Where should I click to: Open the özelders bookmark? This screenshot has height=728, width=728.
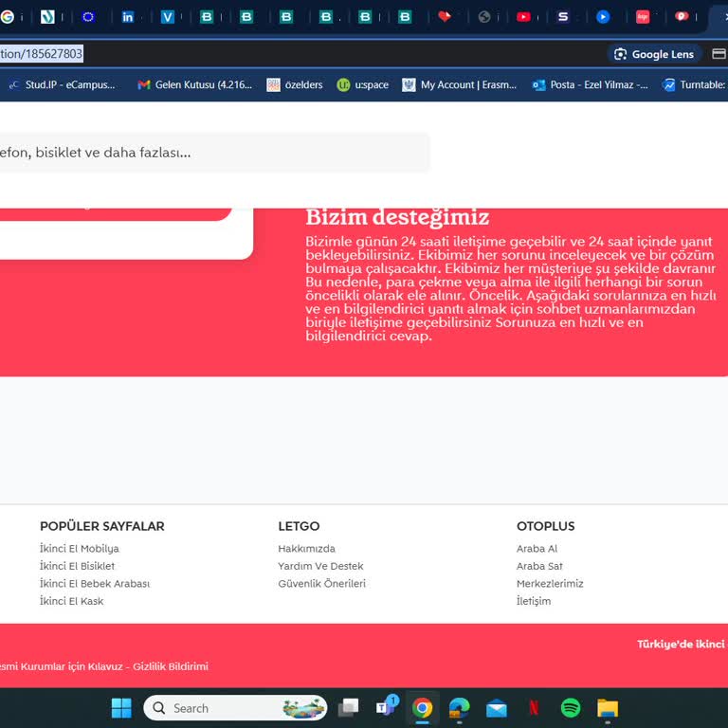pyautogui.click(x=295, y=84)
